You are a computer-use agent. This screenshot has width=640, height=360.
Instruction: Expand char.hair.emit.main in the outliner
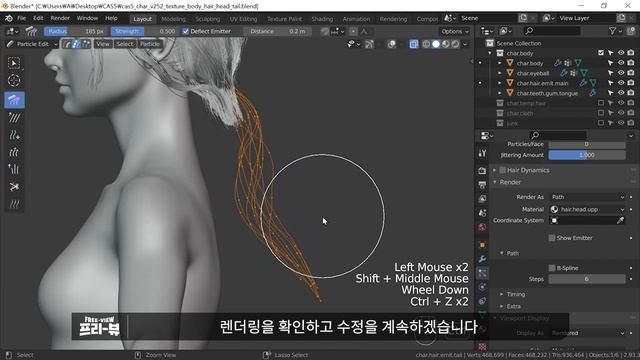[500, 83]
